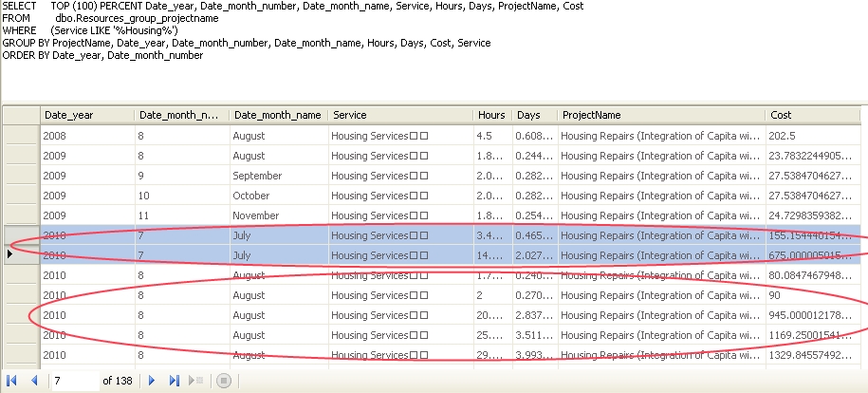Image resolution: width=868 pixels, height=393 pixels.
Task: Click the Hours column header
Action: pyautogui.click(x=492, y=115)
